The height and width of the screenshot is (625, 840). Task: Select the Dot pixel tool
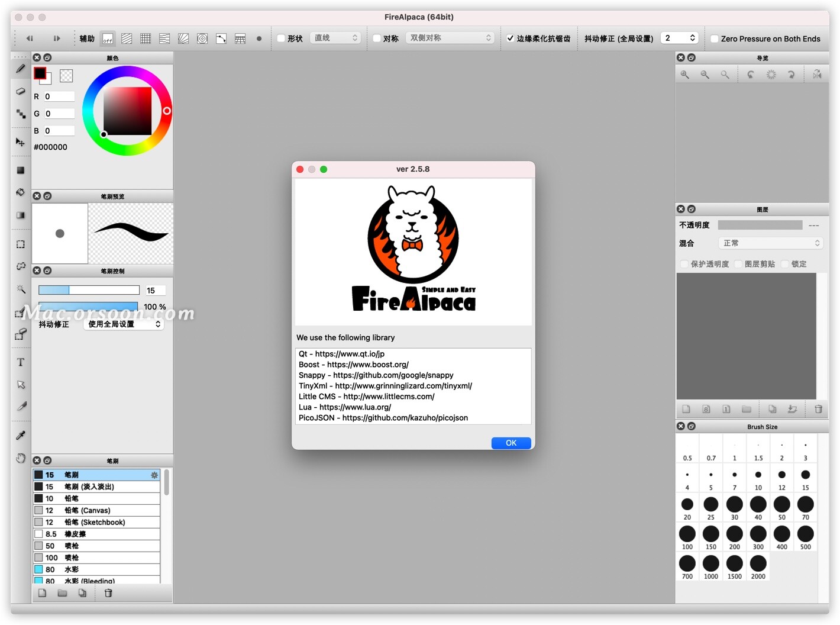click(21, 114)
